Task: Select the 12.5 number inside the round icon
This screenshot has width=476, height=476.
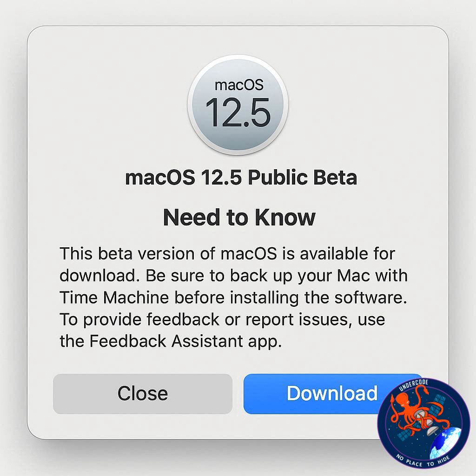Action: [238, 112]
